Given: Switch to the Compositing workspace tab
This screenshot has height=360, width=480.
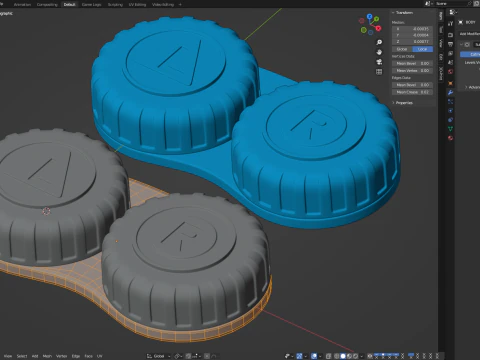Looking at the screenshot, I should (x=47, y=5).
